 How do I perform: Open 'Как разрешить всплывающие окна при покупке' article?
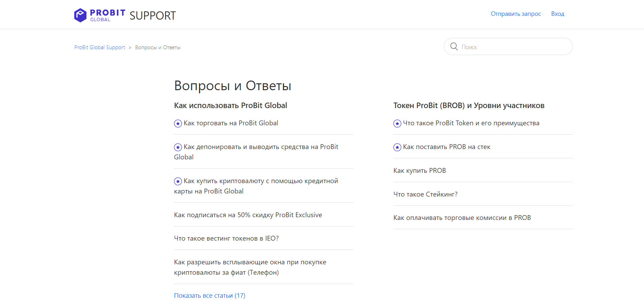(x=250, y=267)
